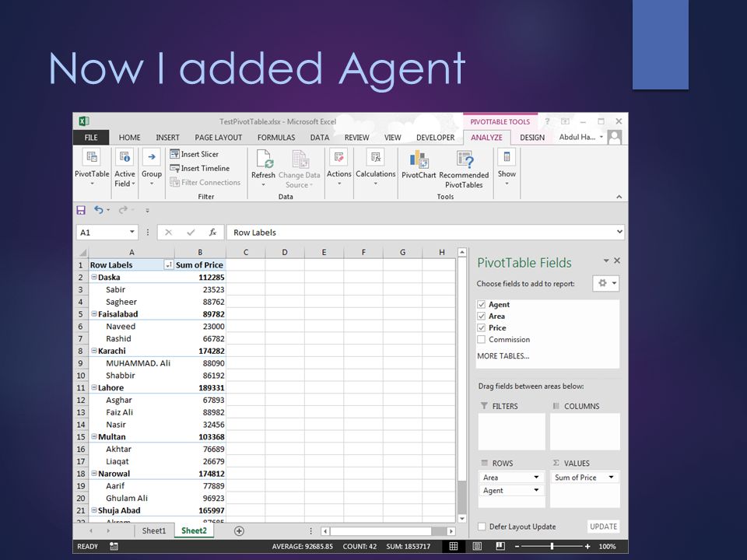Close the PivotTable Fields pane
This screenshot has width=747, height=560.
pyautogui.click(x=617, y=261)
